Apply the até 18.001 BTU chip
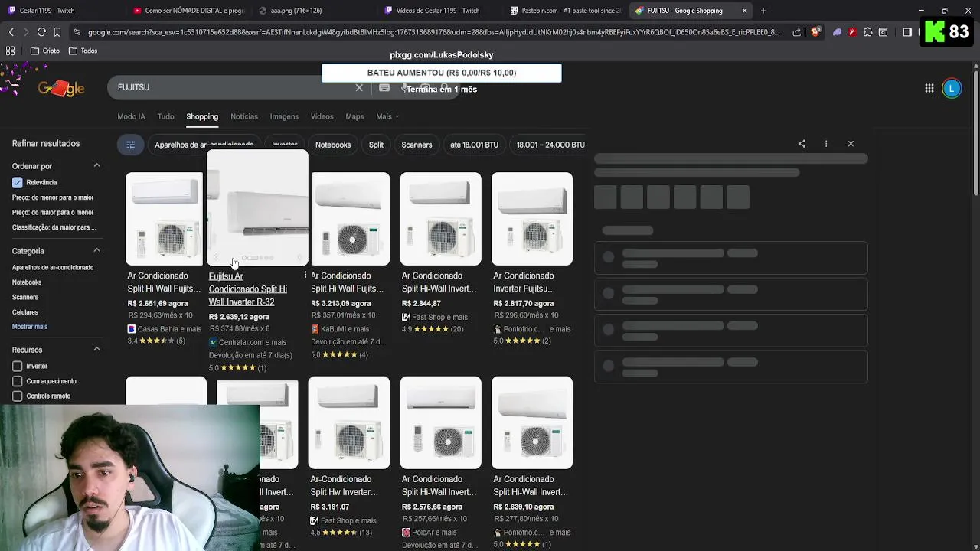980x551 pixels. coord(474,145)
